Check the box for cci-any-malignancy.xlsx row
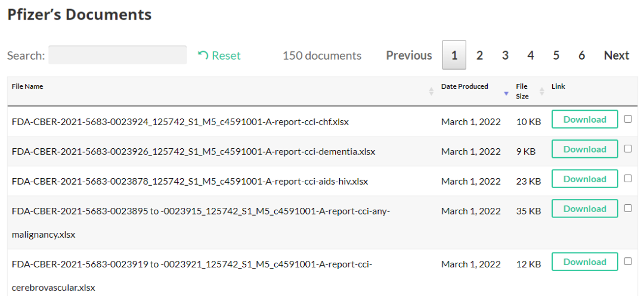The height and width of the screenshot is (296, 644). [x=628, y=208]
